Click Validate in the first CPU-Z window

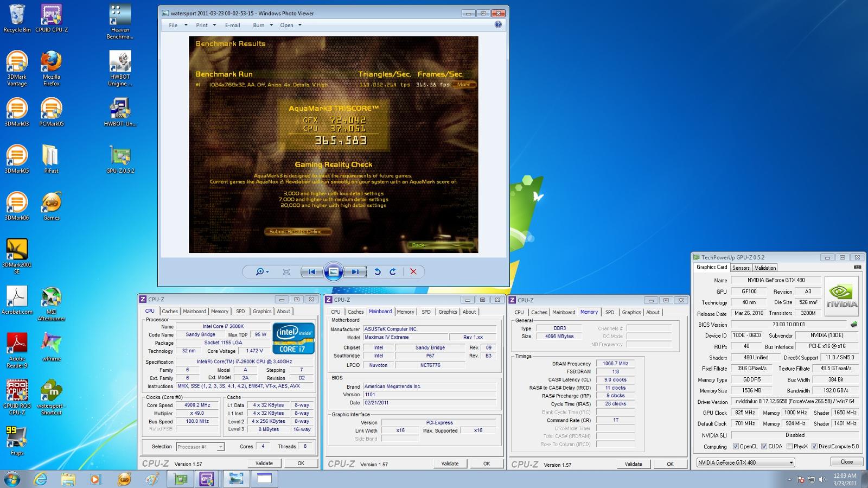[x=264, y=463]
